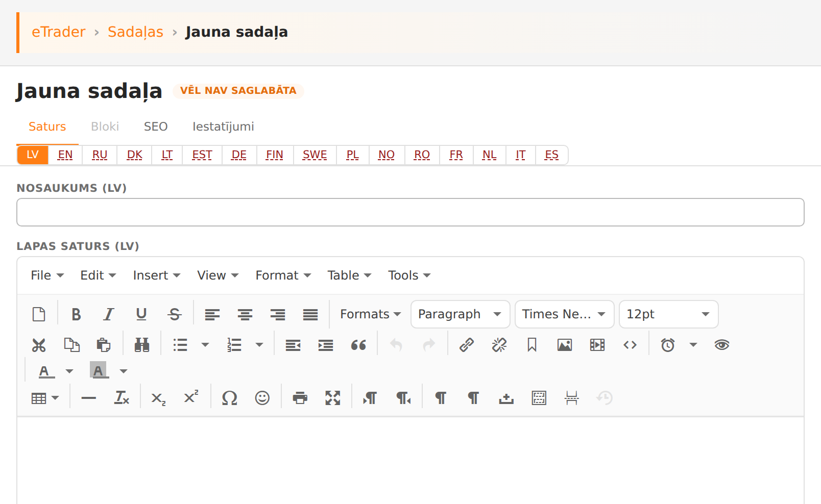Open the Times New Roman font dropdown
The width and height of the screenshot is (821, 504).
click(565, 314)
